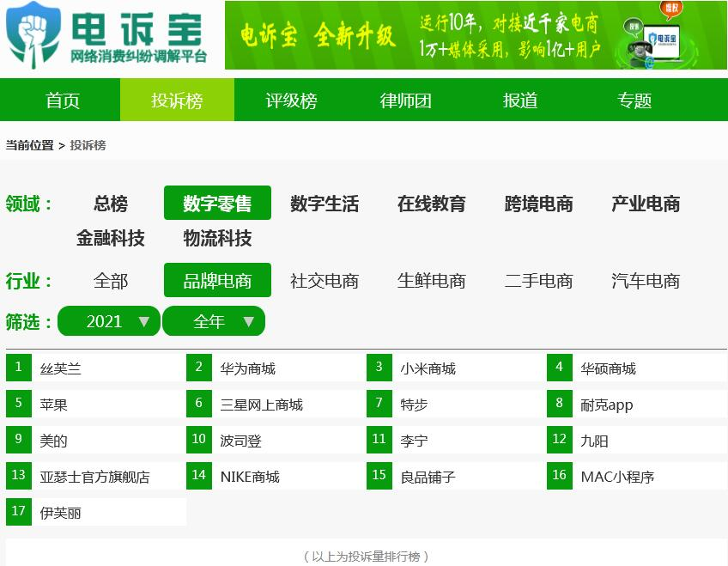Image resolution: width=728 pixels, height=566 pixels.
Task: Click the 波司登 ranking entry
Action: point(276,440)
